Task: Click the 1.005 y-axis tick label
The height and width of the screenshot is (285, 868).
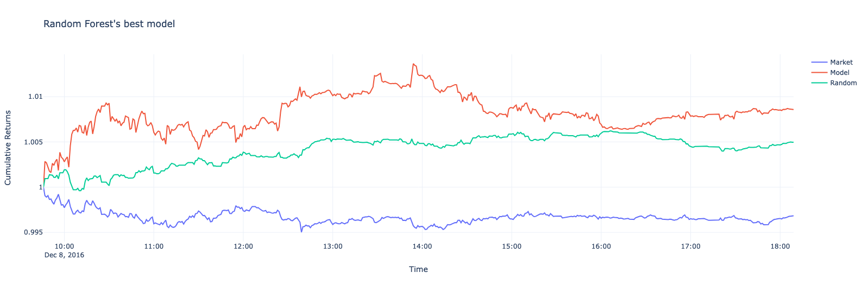Action: (33, 142)
